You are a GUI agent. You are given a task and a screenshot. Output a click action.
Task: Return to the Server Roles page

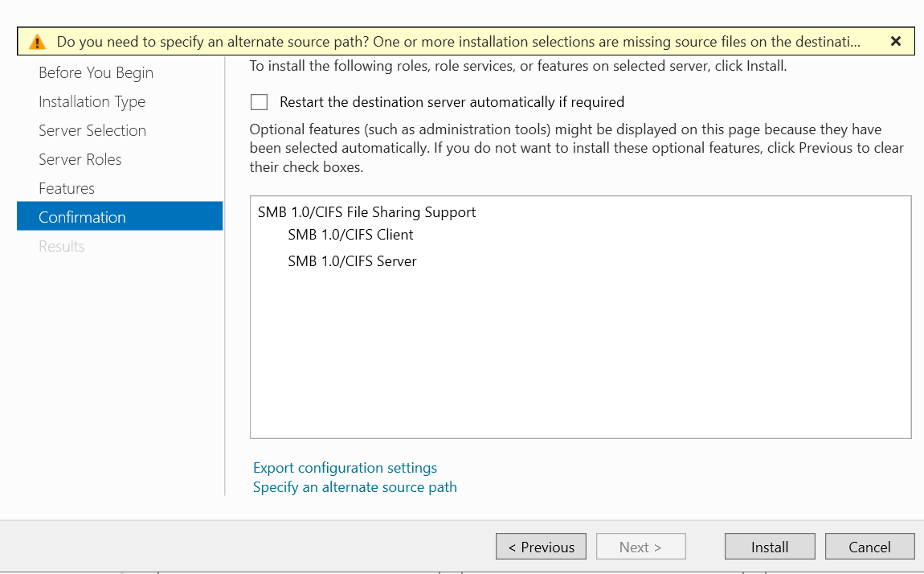tap(80, 159)
